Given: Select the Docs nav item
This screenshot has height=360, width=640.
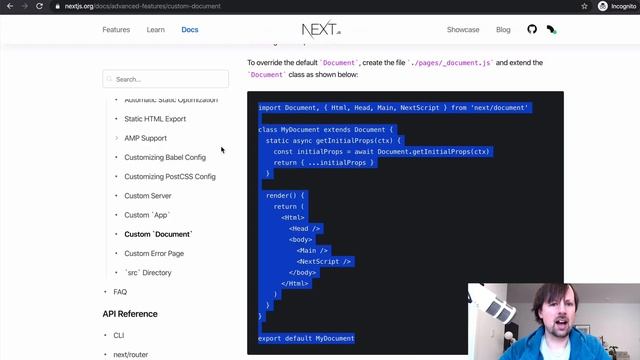Looking at the screenshot, I should 190,30.
